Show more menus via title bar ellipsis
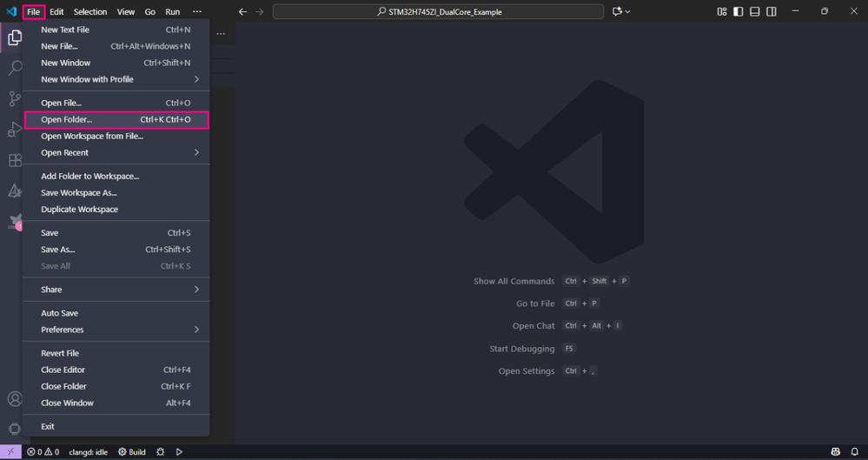Screen dimensions: 868x460 197,11
